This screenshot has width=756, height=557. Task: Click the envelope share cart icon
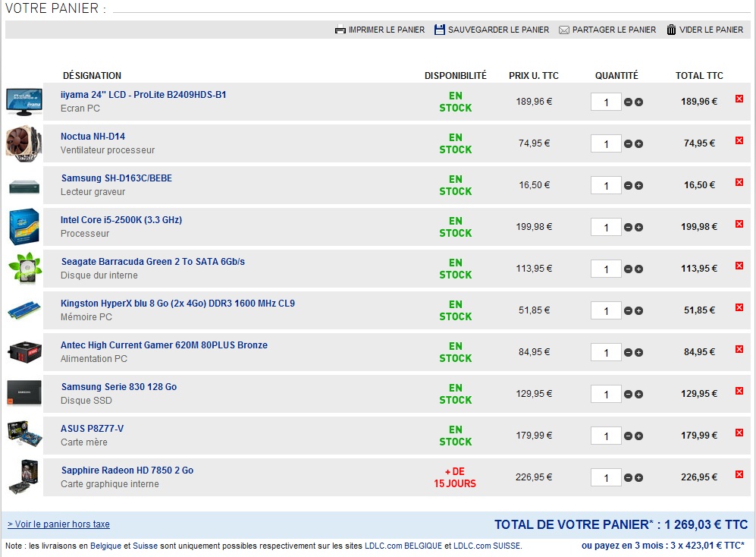pos(564,30)
